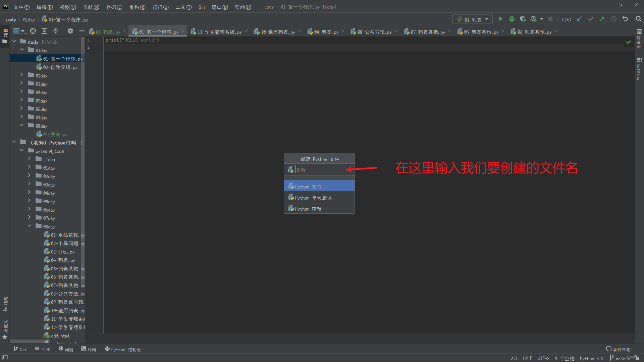Viewport: 644px width, 362px height.
Task: Open the Database side panel
Action: point(639,38)
